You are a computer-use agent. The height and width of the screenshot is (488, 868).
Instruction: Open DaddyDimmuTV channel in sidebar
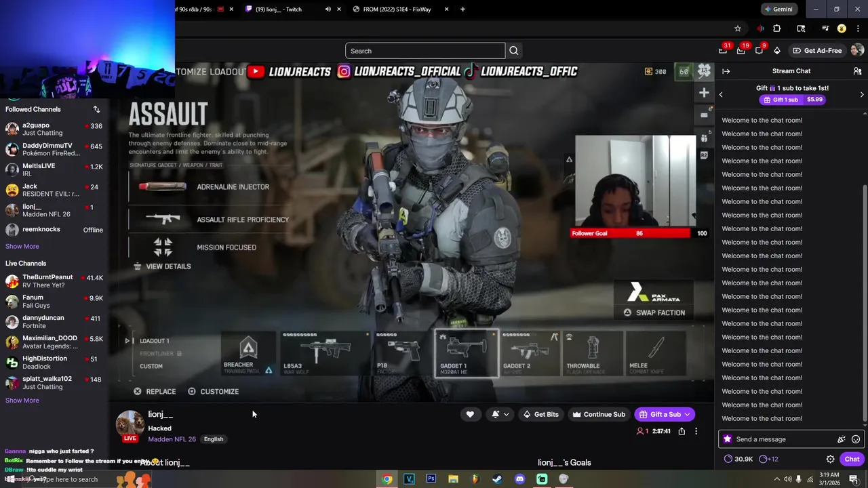(x=54, y=149)
